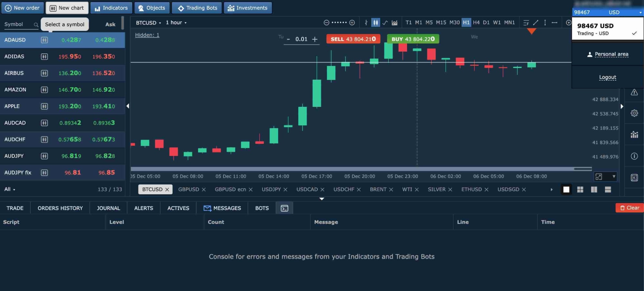This screenshot has width=644, height=291.
Task: Open chart detach options dropdown arrow
Action: [613, 176]
